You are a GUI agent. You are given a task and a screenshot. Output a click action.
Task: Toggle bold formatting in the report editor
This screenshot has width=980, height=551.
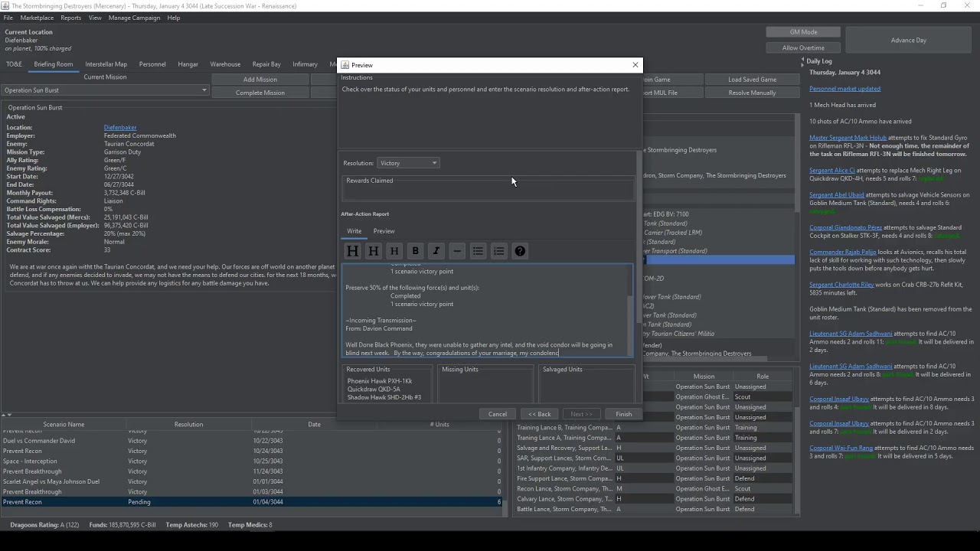pos(415,251)
